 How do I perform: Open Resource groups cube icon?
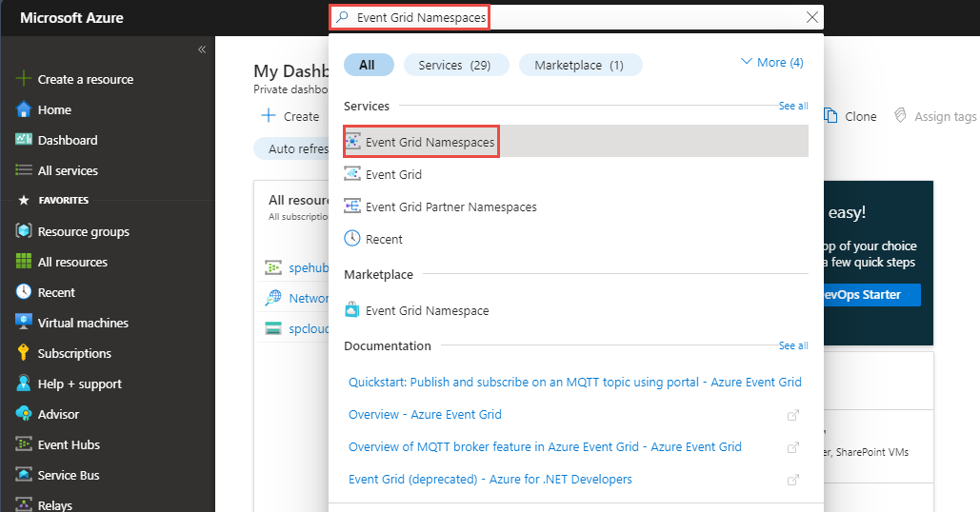(x=24, y=231)
